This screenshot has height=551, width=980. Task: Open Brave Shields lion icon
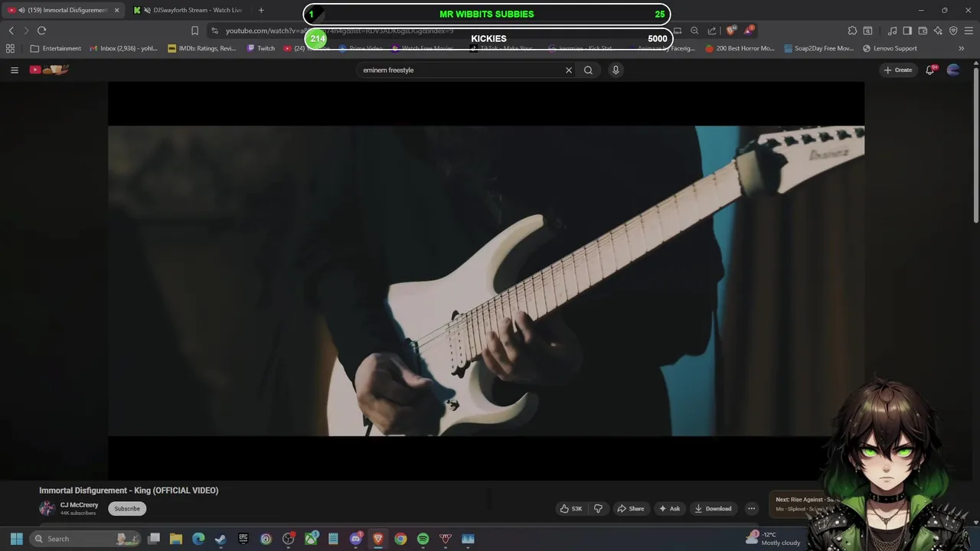pyautogui.click(x=731, y=31)
